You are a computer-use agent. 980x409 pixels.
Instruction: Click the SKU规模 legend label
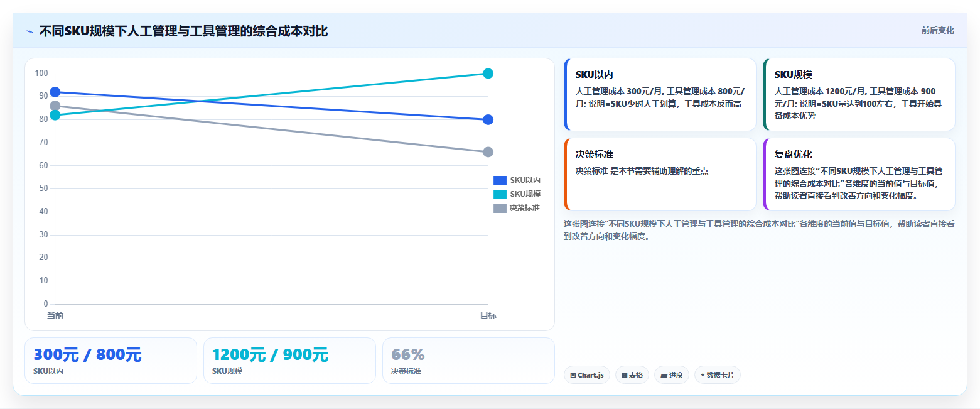(525, 194)
